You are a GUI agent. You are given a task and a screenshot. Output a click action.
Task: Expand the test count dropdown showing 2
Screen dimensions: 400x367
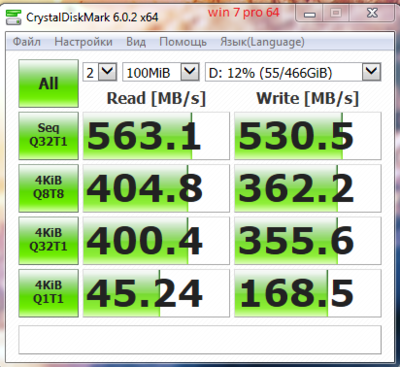pyautogui.click(x=100, y=72)
